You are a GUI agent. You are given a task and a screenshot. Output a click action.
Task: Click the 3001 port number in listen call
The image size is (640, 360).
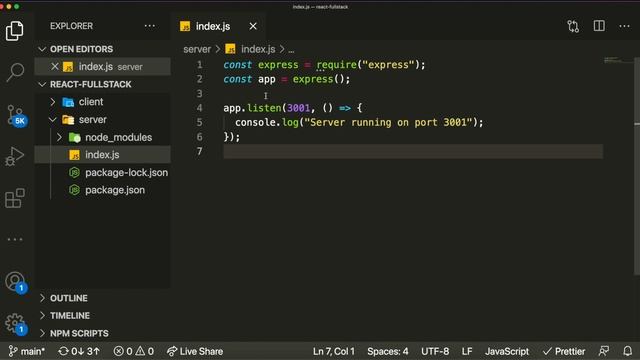(x=298, y=108)
